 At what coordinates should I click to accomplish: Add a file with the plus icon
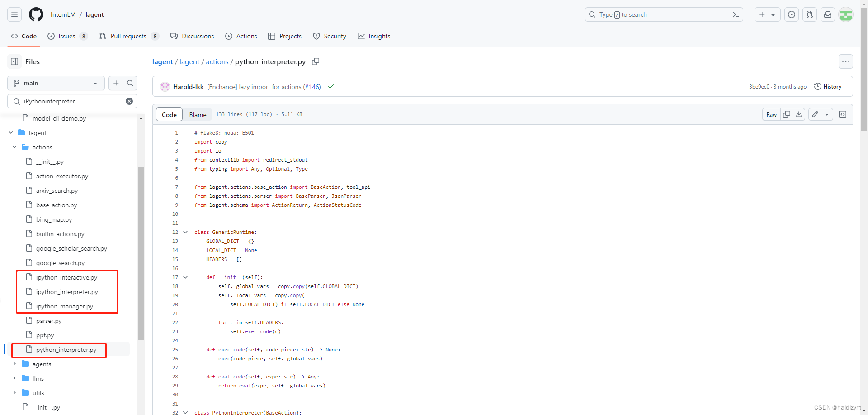coord(116,83)
